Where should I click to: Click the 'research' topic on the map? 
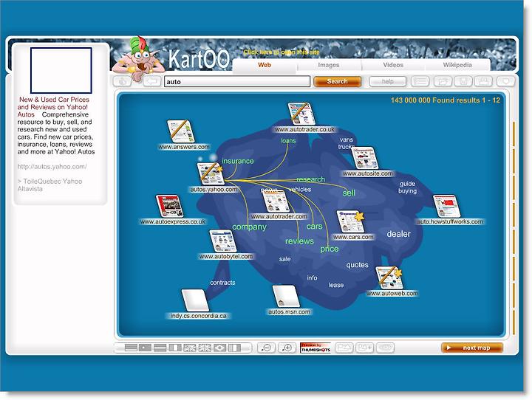pos(311,179)
